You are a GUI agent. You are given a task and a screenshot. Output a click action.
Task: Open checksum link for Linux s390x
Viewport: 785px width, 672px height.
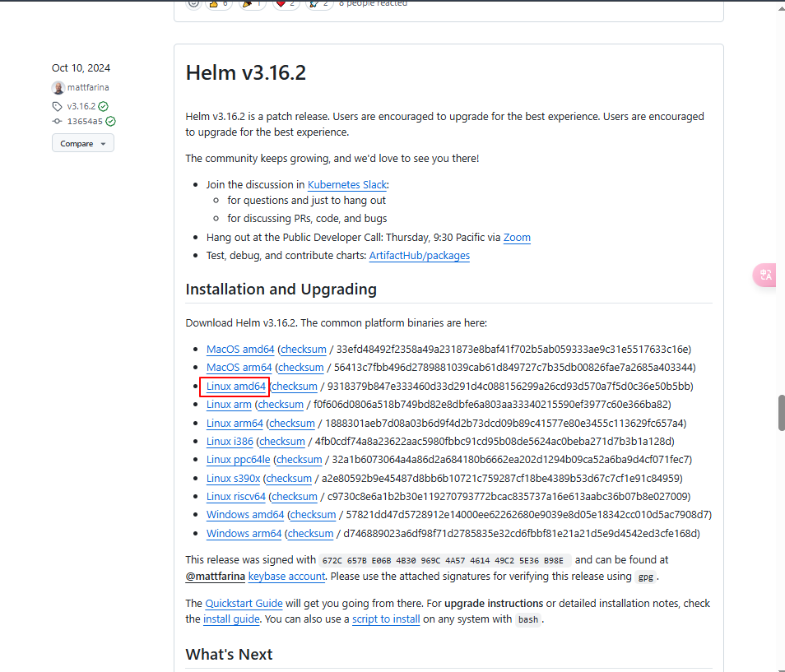(x=289, y=479)
